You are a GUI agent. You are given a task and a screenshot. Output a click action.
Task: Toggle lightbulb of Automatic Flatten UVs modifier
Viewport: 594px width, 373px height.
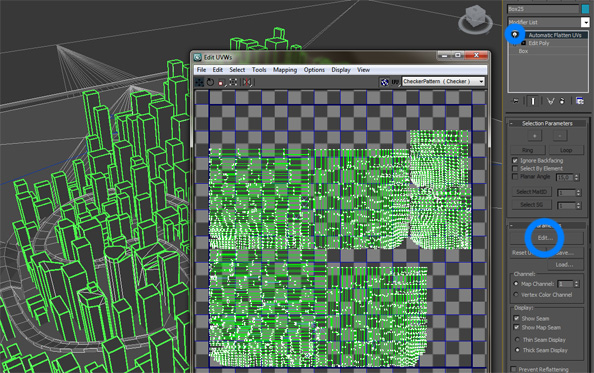[515, 35]
